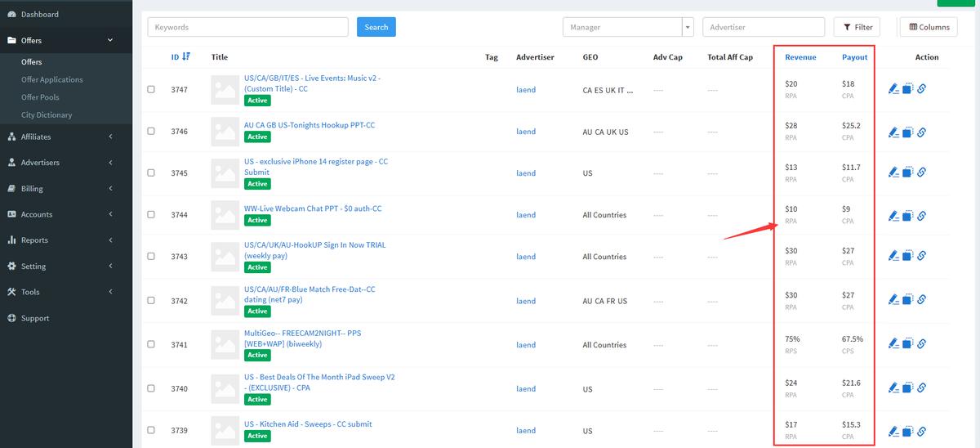Go to Dashboard in the sidebar
Viewport: 980px width, 448px height.
[39, 14]
